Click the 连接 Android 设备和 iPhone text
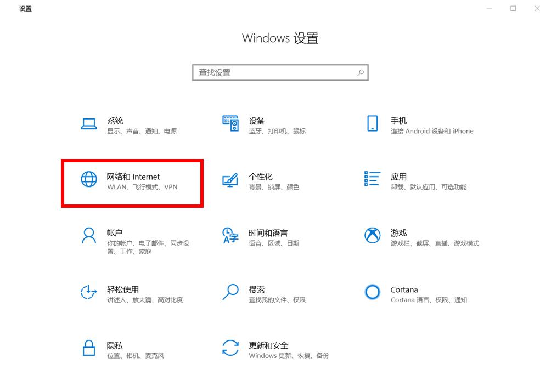 [x=431, y=131]
